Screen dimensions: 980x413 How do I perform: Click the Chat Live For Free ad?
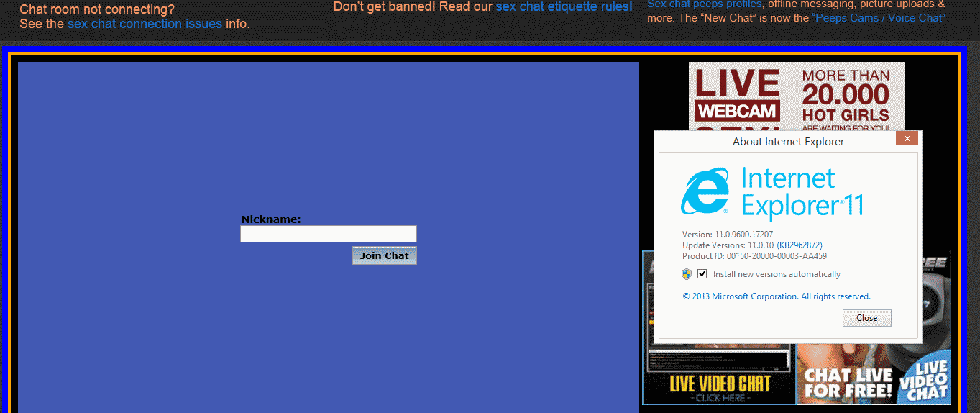[873, 375]
